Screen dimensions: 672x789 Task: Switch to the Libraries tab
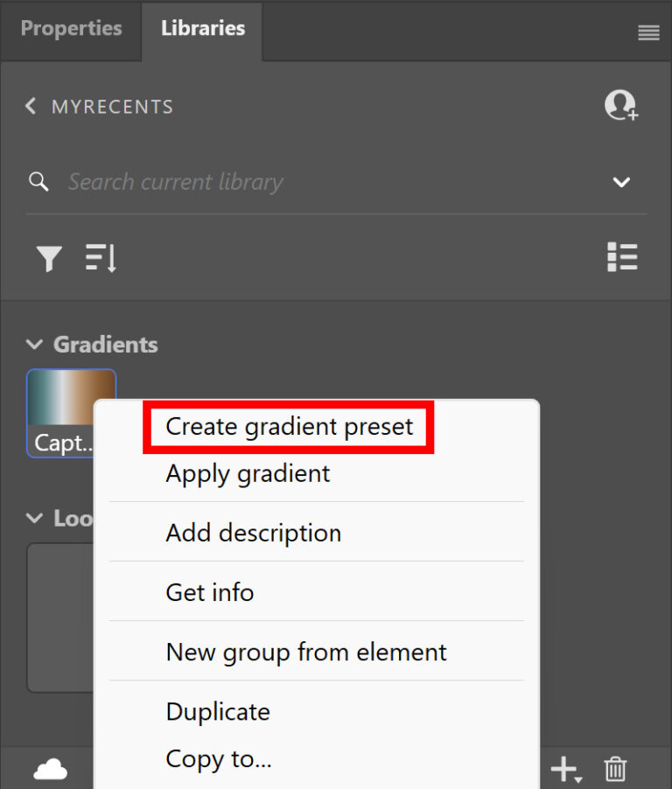coord(202,28)
